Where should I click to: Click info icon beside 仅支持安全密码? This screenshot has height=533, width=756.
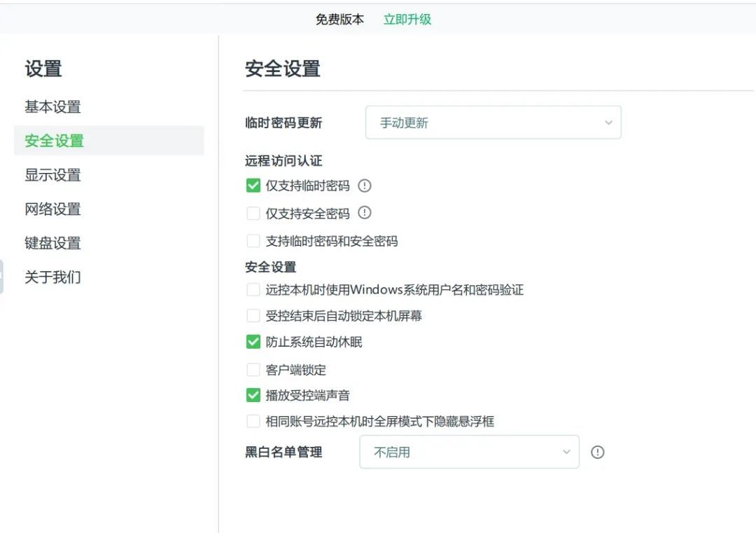point(365,213)
